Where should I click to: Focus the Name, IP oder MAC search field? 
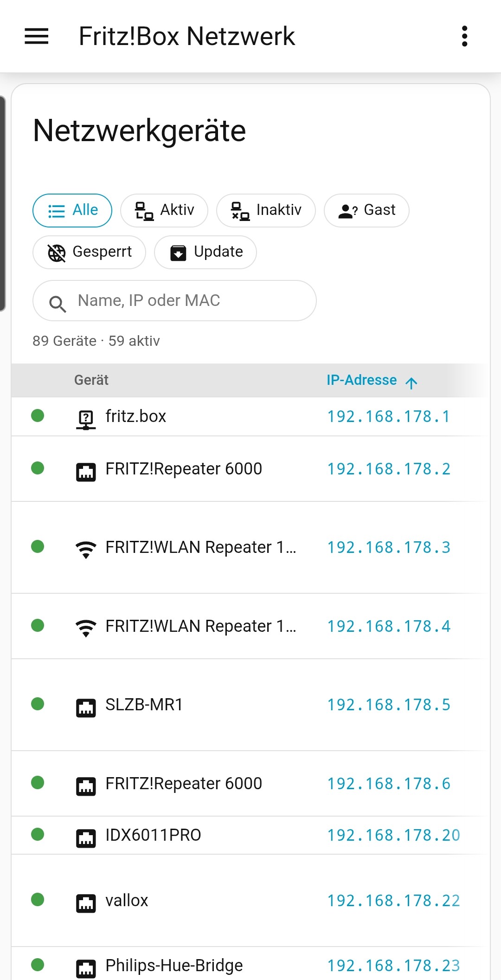click(174, 300)
